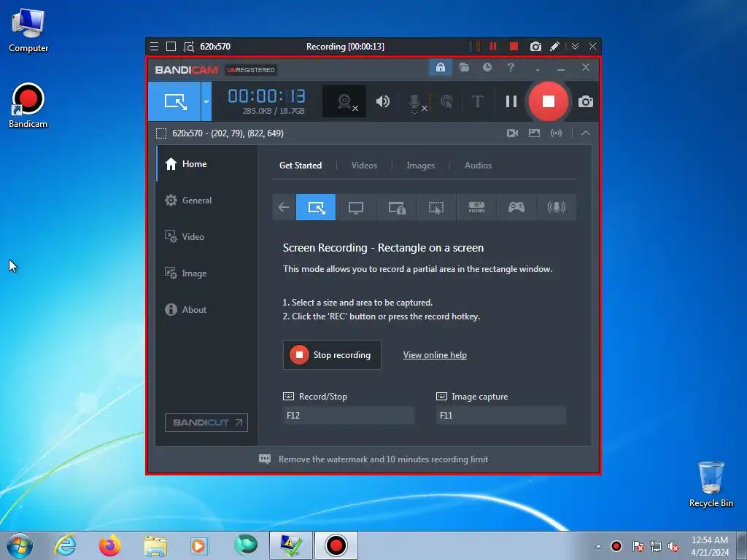The image size is (747, 560).
Task: Switch to the Audios tab
Action: tap(478, 166)
